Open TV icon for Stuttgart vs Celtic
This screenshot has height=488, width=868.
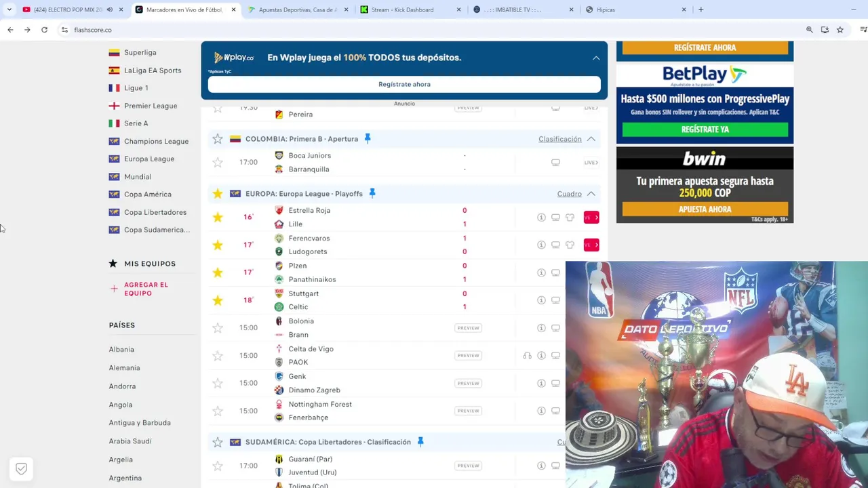pyautogui.click(x=555, y=300)
